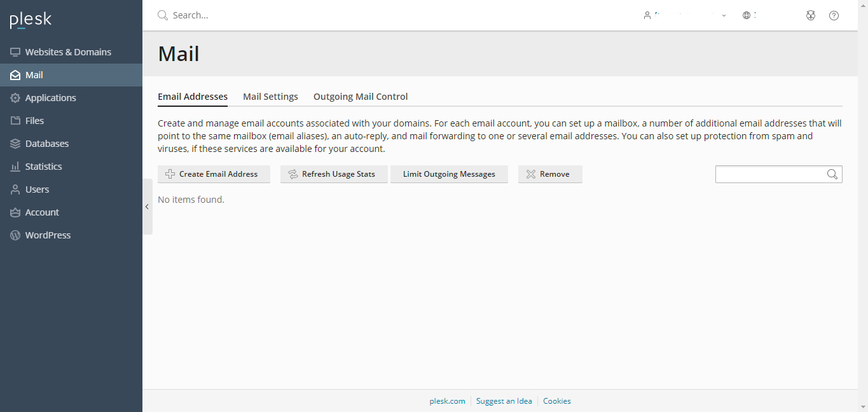868x412 pixels.
Task: Click the Plesk logo
Action: (x=31, y=20)
